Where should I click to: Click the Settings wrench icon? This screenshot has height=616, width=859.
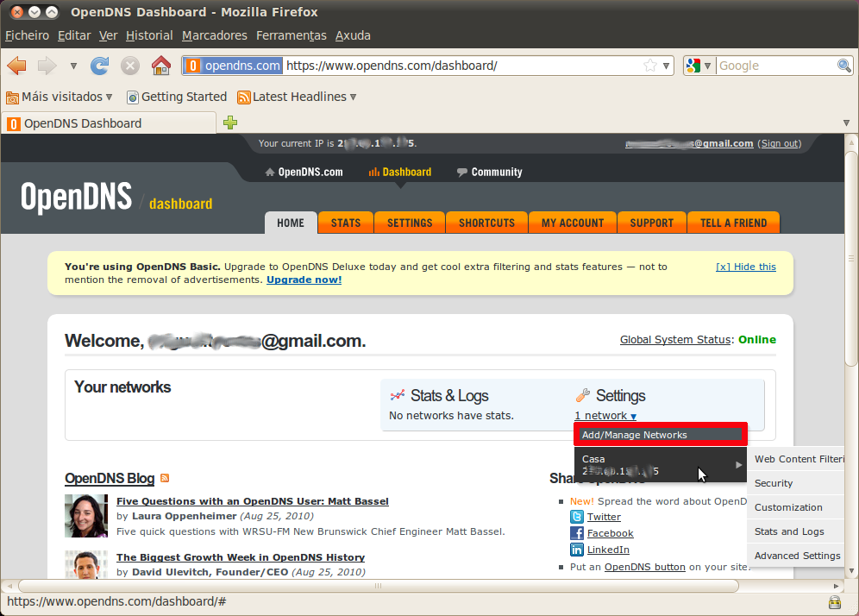click(583, 395)
